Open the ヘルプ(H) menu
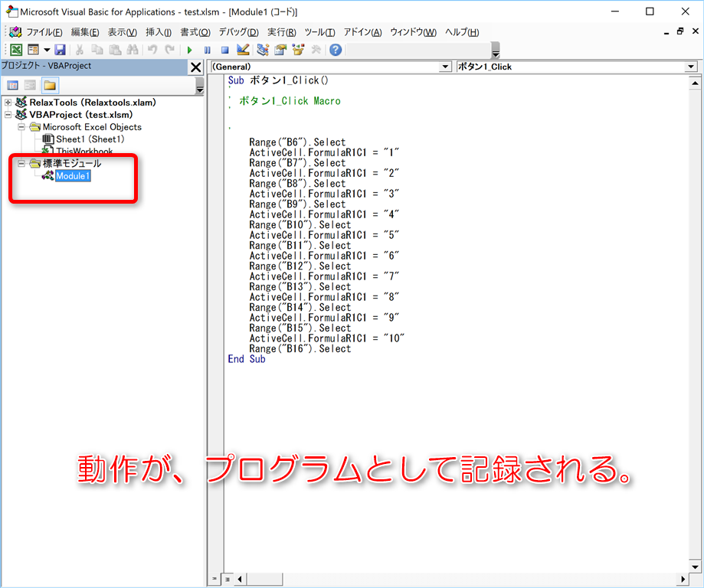Screen dimensions: 704x588 [462, 32]
